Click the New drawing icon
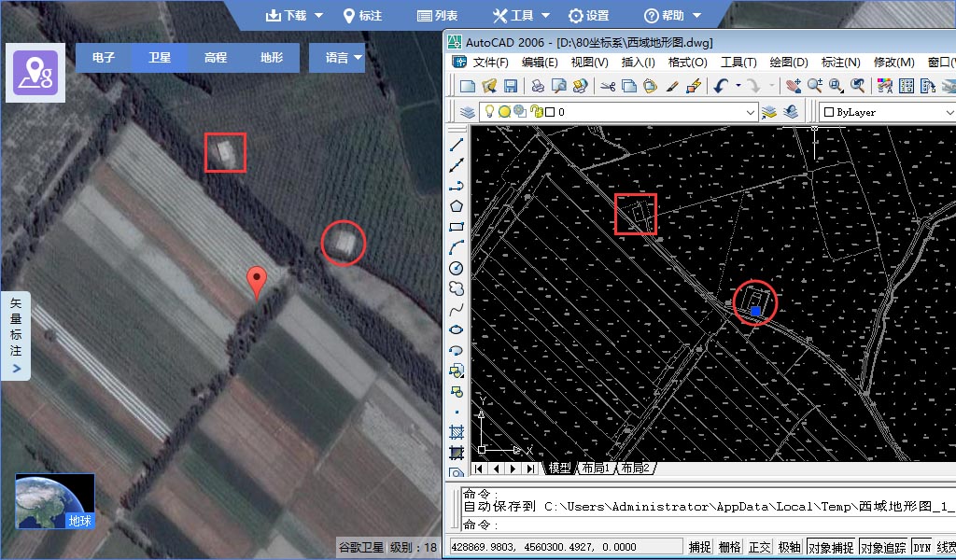The width and height of the screenshot is (956, 560). 468,86
